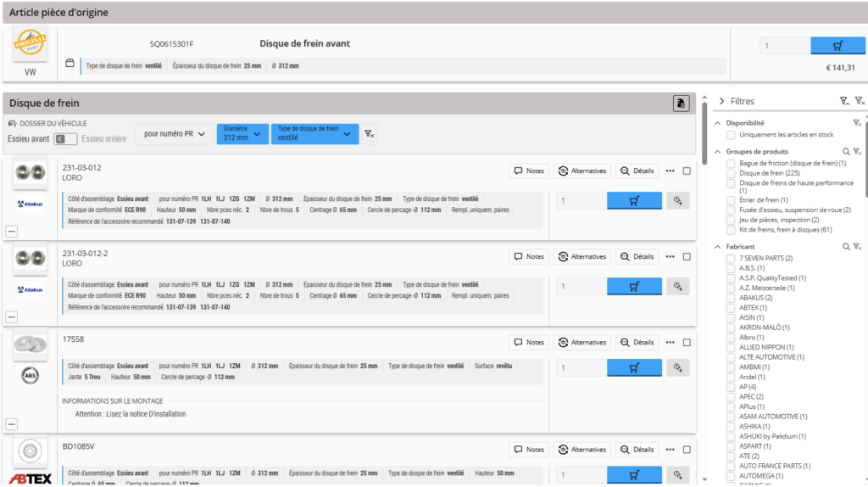Select article 17558 with its checkbox
The width and height of the screenshot is (868, 487).
(x=687, y=343)
